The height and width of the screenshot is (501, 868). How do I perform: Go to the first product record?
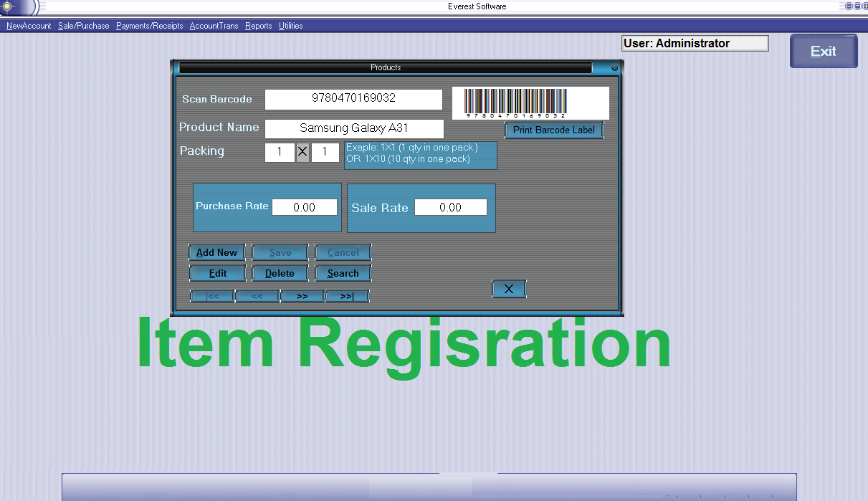tap(212, 296)
